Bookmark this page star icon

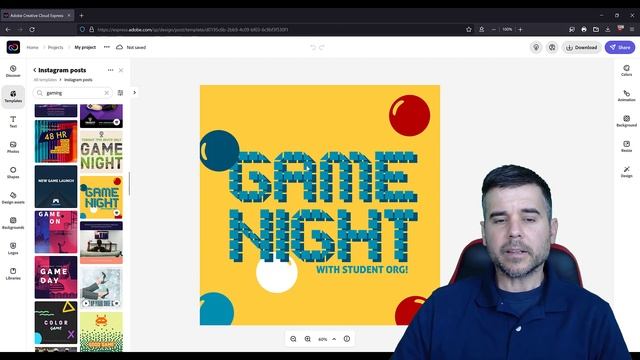469,29
